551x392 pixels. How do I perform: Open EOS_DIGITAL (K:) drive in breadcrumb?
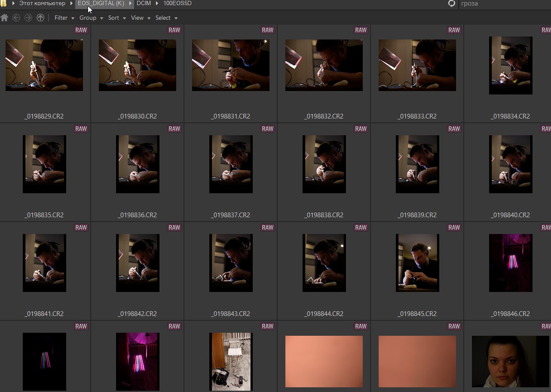pos(101,3)
